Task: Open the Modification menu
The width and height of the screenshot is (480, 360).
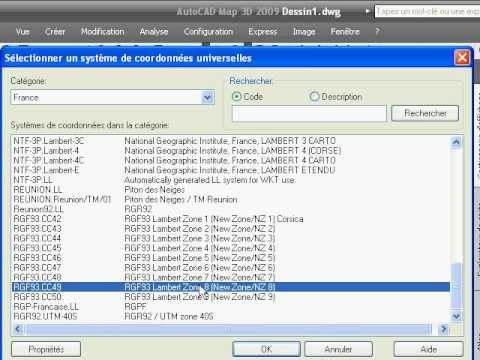Action: (103, 32)
